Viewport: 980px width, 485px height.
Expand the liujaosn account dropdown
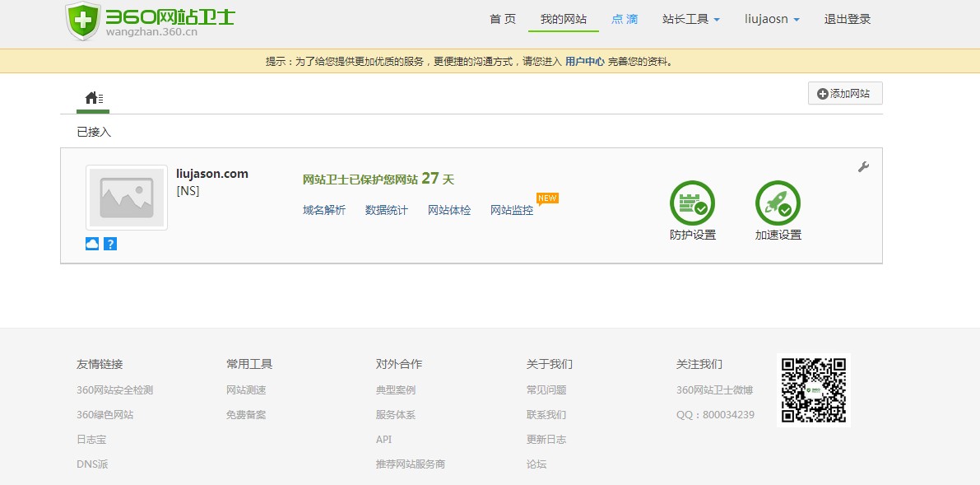click(772, 20)
